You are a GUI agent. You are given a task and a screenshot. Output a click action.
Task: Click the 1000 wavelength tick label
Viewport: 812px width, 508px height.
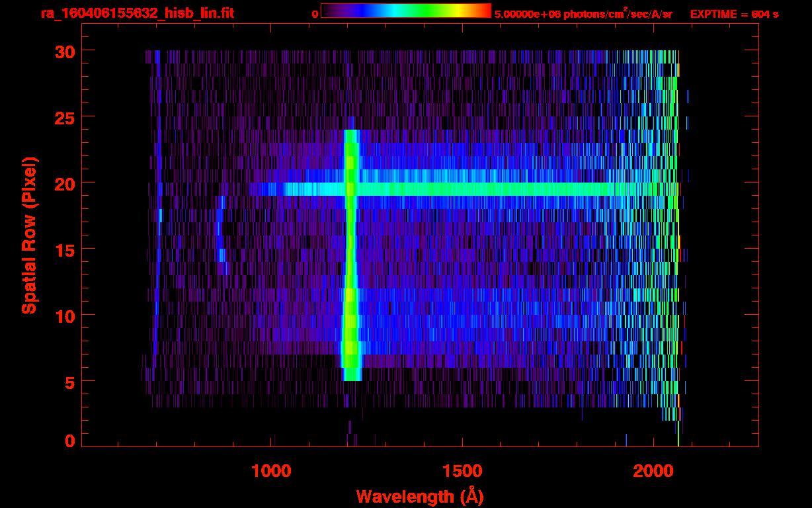pyautogui.click(x=272, y=471)
